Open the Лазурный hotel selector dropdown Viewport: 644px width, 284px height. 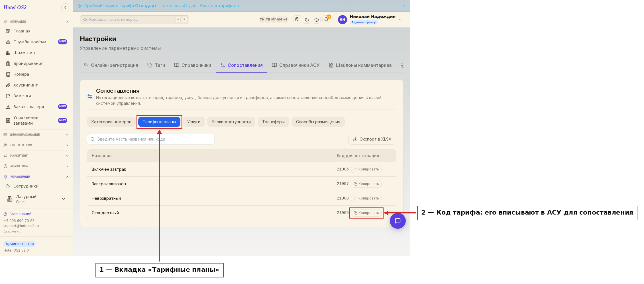pyautogui.click(x=36, y=199)
